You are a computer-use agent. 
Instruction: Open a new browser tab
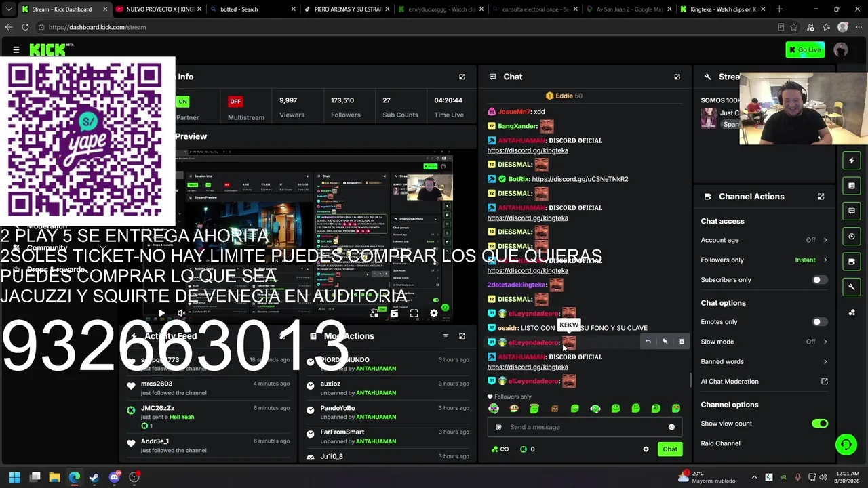click(x=779, y=9)
